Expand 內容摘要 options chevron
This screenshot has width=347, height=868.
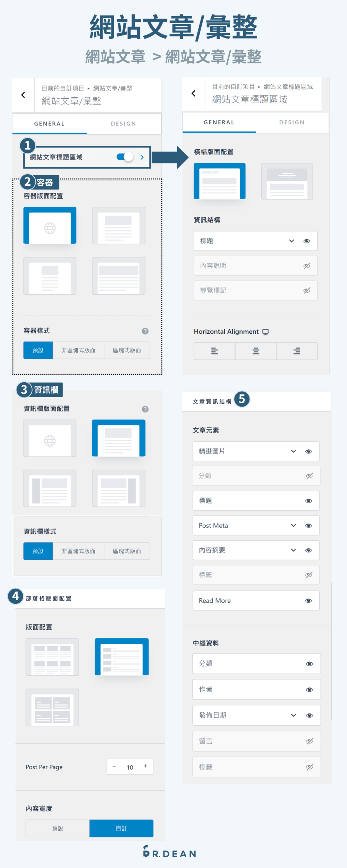[x=294, y=550]
